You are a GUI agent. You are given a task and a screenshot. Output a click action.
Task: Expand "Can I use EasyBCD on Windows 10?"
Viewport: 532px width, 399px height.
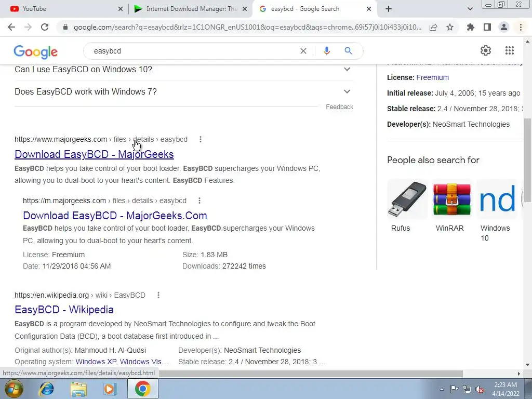(184, 69)
